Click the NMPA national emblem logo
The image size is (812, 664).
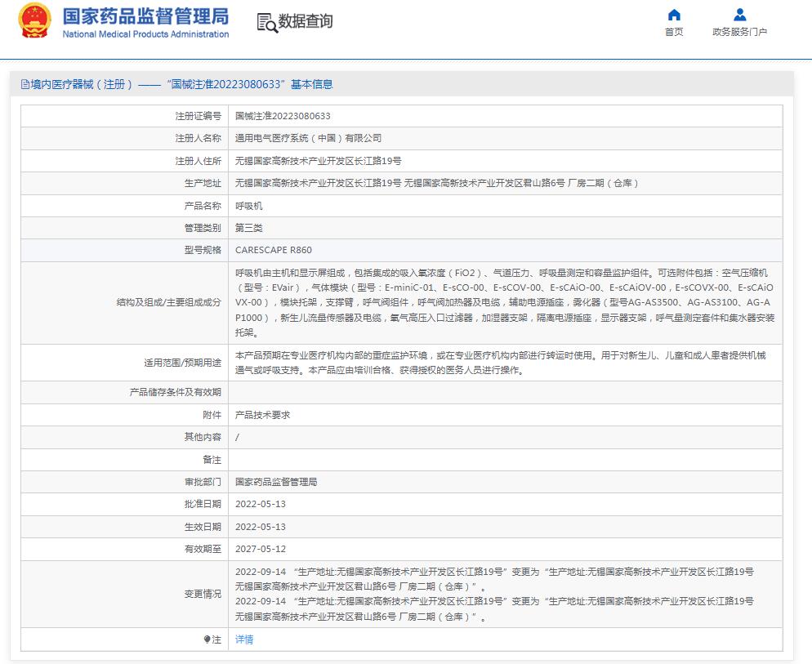34,22
